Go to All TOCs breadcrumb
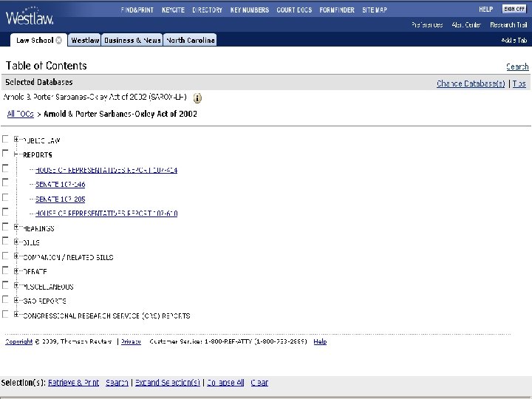The image size is (532, 399). [21, 114]
